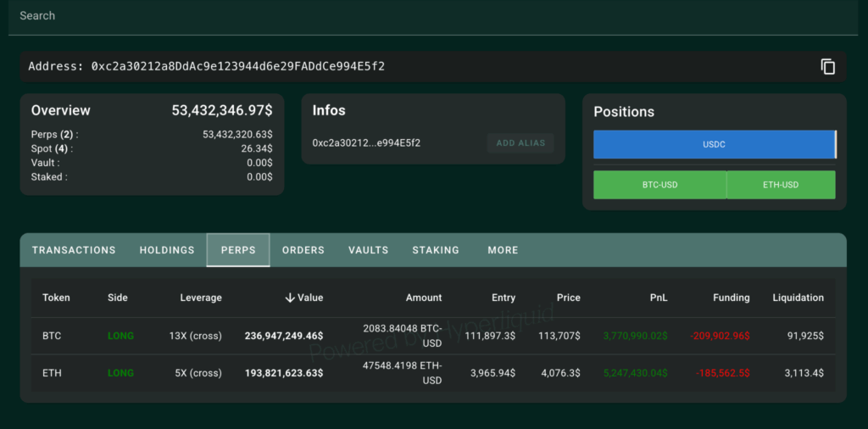Open the HOLDINGS tab
This screenshot has height=429, width=868.
point(167,250)
